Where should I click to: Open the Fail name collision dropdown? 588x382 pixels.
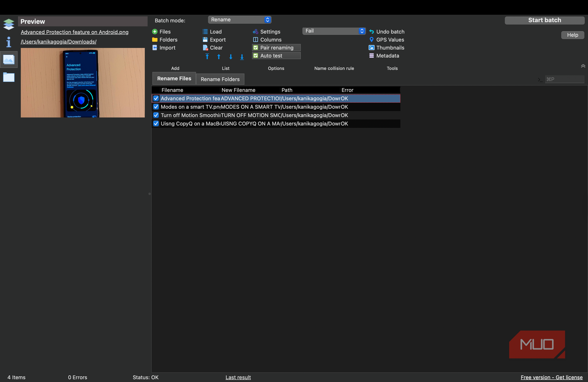tap(334, 31)
